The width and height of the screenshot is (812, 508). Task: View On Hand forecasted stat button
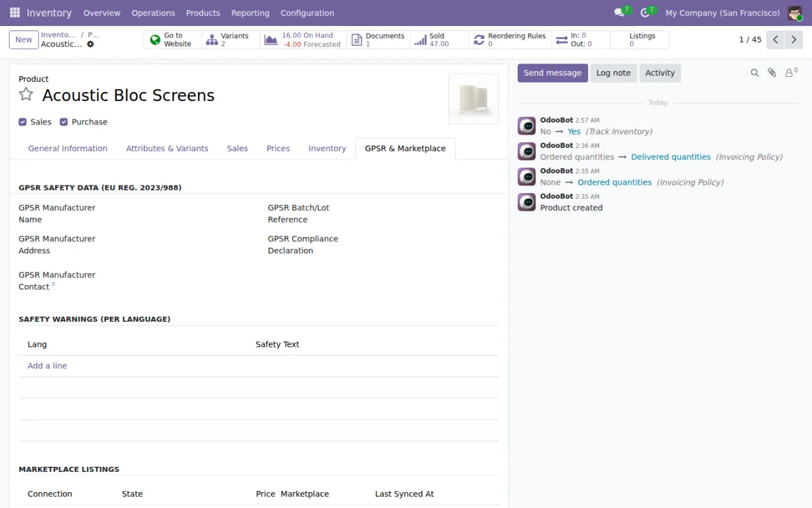[303, 40]
